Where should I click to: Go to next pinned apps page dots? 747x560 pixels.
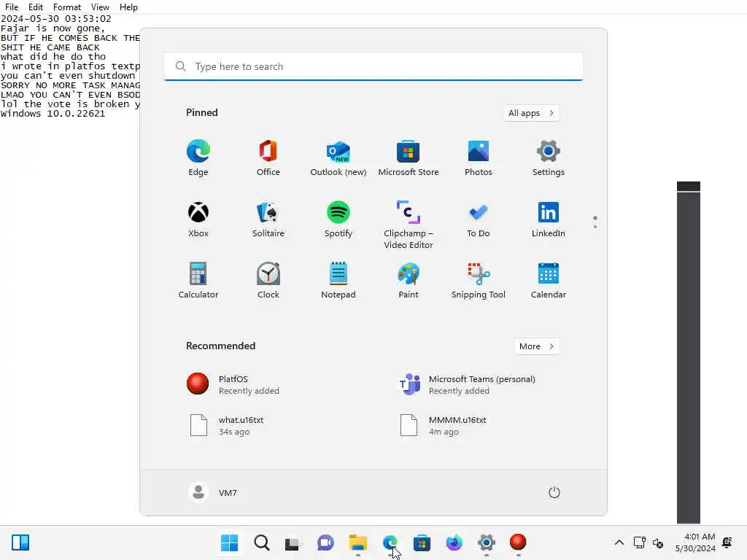click(x=595, y=222)
